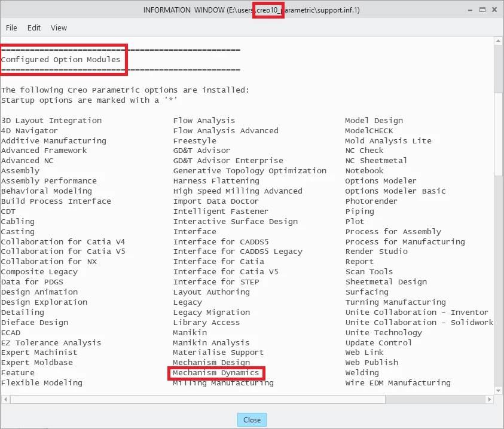504x429 pixels.
Task: Click the 'Layout Authoring' entry
Action: [x=211, y=292]
